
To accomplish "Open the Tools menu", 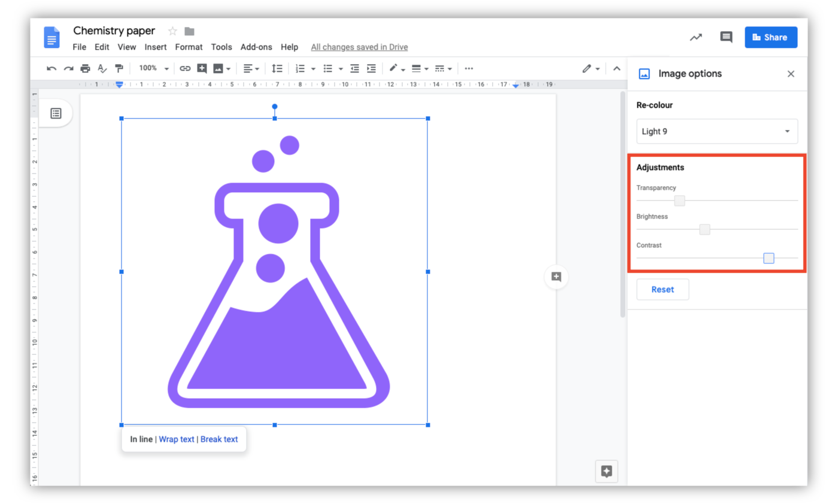I will click(x=221, y=47).
